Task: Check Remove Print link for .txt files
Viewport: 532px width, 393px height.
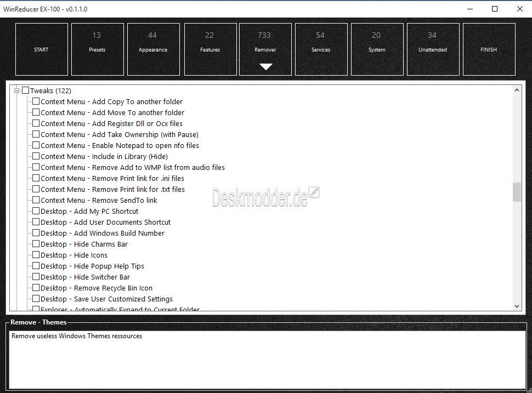Action: (x=36, y=189)
